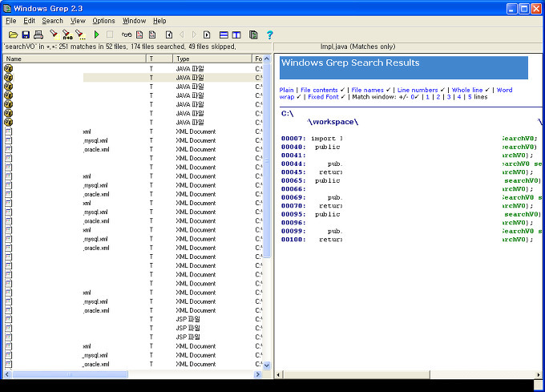Open the Help menu
This screenshot has height=392, width=545.
[159, 21]
